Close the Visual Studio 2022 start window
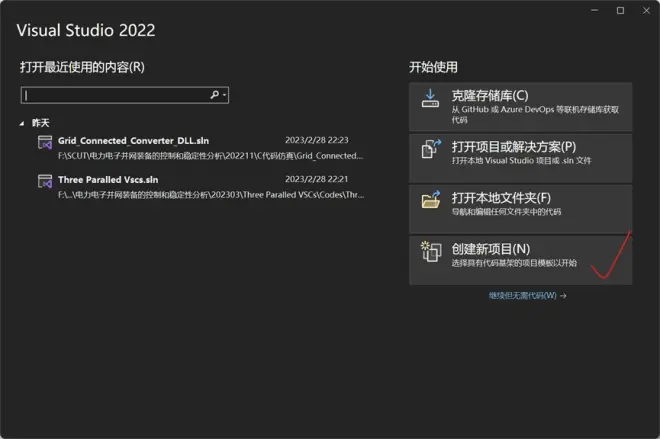 pos(646,11)
